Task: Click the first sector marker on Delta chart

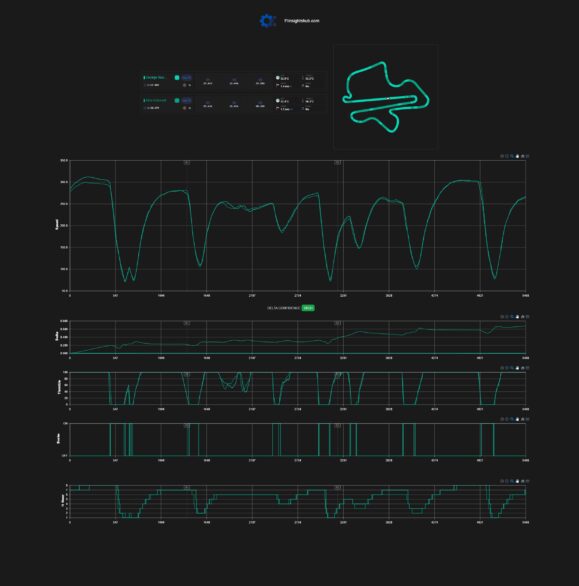Action: (187, 323)
